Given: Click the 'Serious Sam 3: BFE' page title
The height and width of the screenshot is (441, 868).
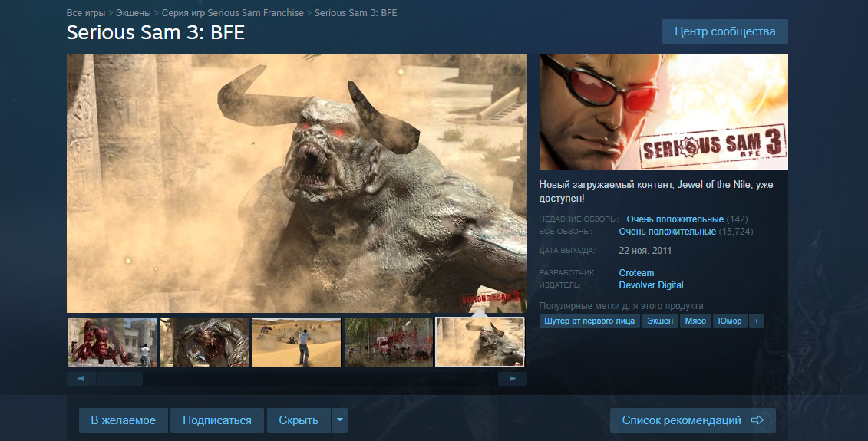Looking at the screenshot, I should 156,32.
